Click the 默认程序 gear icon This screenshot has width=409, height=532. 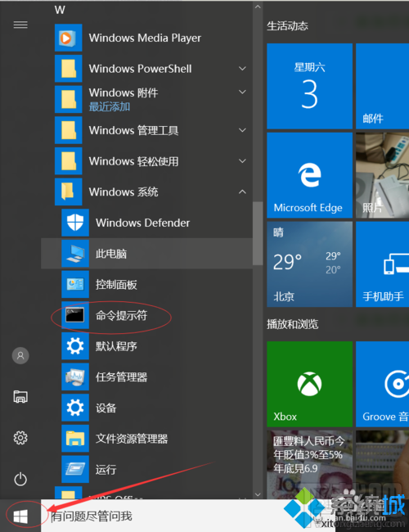click(75, 346)
